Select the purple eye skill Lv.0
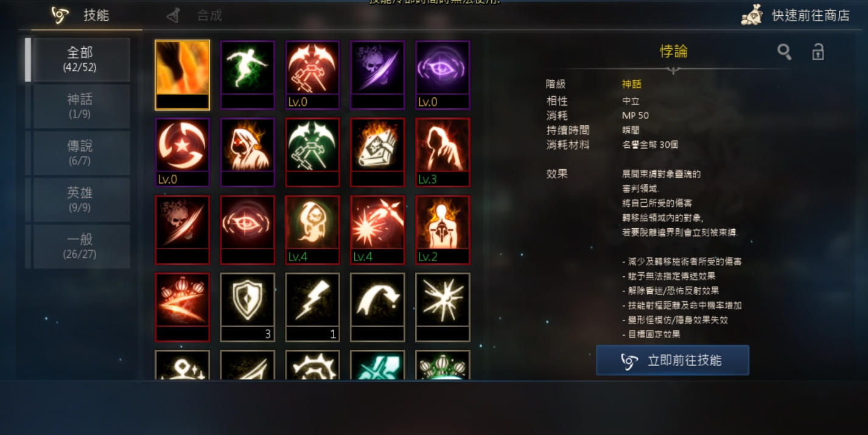 pyautogui.click(x=443, y=75)
